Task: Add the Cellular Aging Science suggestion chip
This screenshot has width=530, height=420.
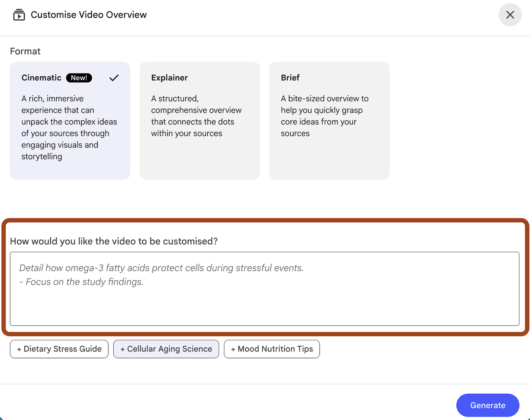Action: point(166,349)
